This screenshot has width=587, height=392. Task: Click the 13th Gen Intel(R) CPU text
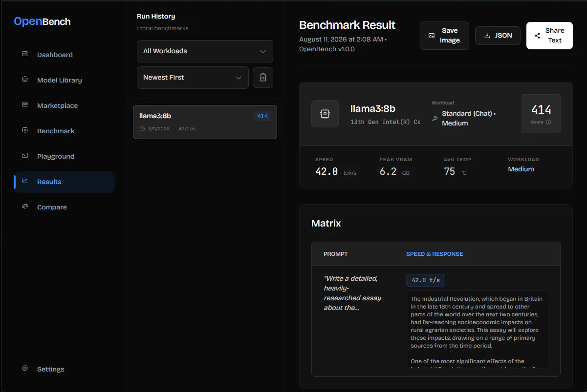click(x=385, y=122)
